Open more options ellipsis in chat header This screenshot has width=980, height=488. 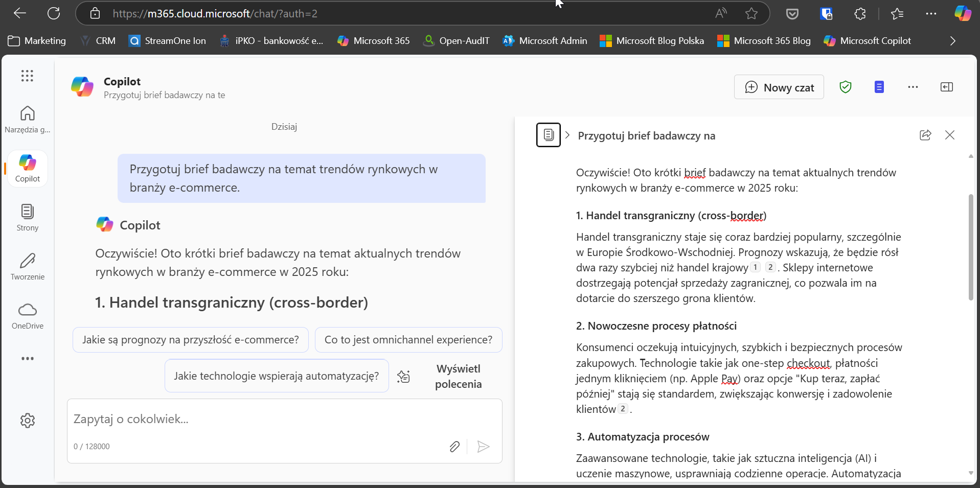tap(913, 87)
